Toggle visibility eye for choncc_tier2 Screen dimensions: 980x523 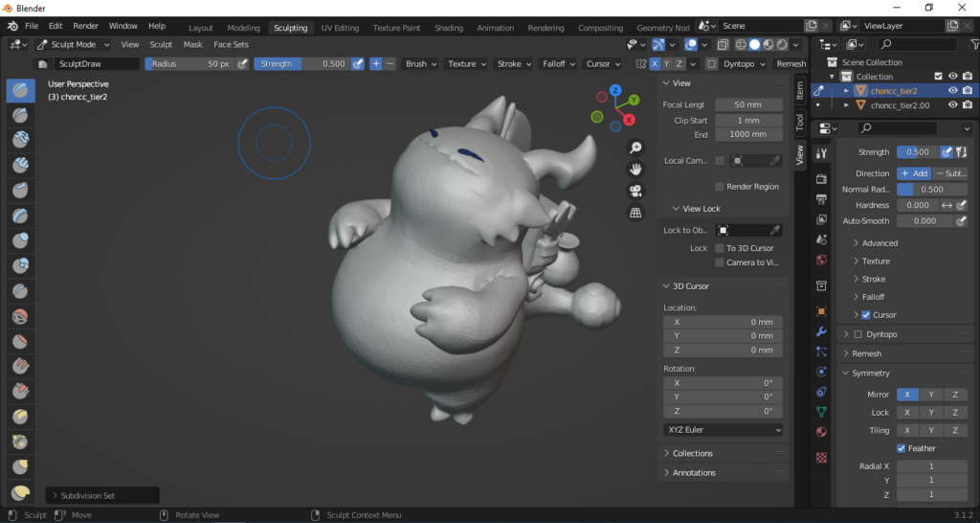952,91
